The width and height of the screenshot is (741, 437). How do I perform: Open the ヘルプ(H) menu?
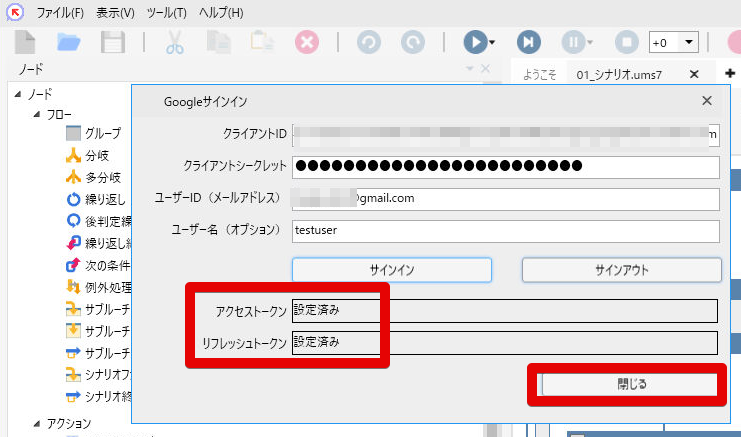pos(221,13)
